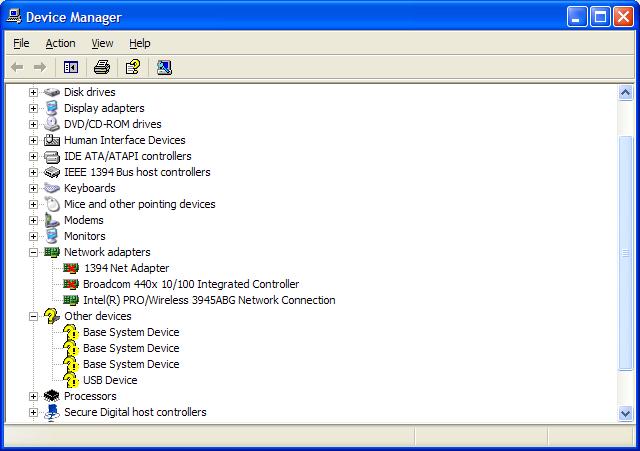Open the Action menu

click(60, 43)
